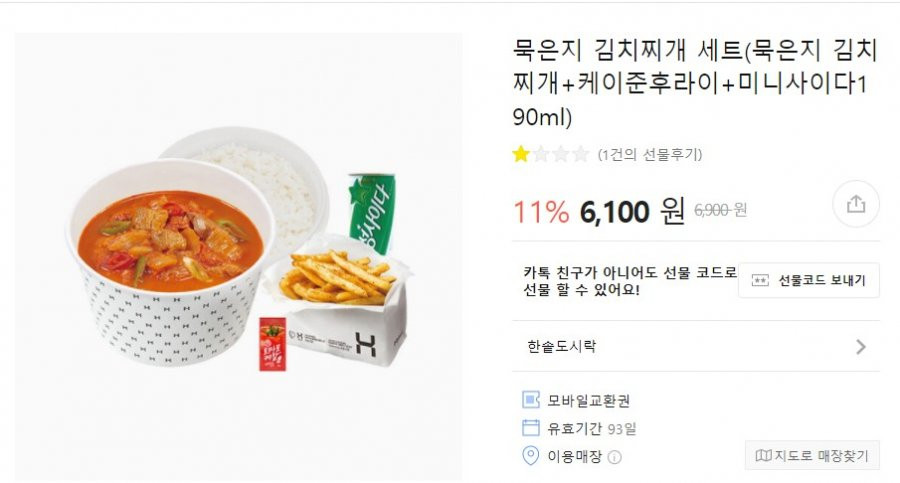Click the 6,100 원 sale price
Image resolution: width=900 pixels, height=483 pixels.
[x=632, y=212]
